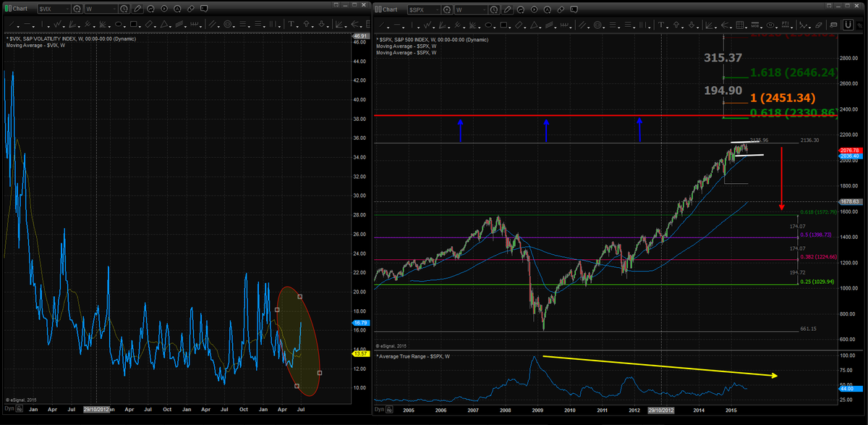
Task: Click the comment bubble icon in VIX chart
Action: tap(204, 9)
